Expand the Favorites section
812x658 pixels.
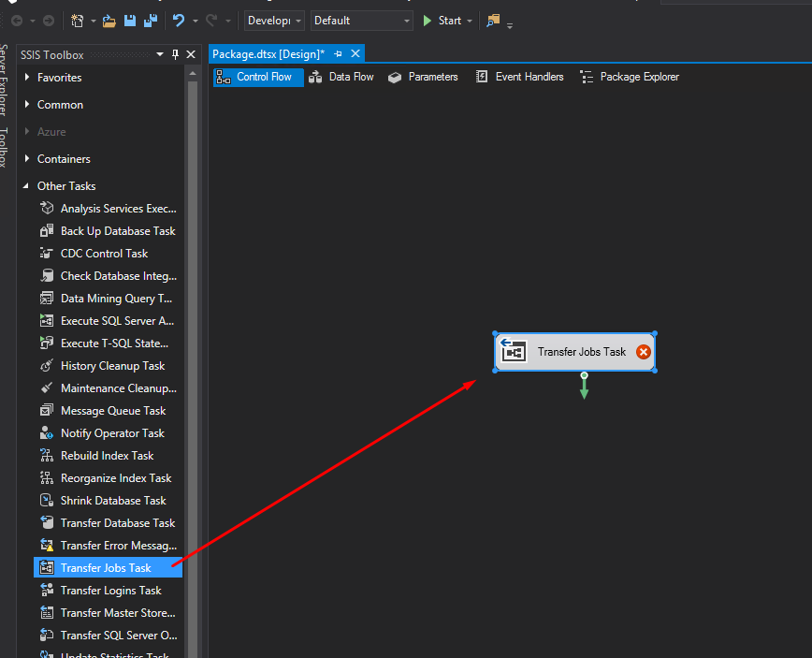pos(28,78)
